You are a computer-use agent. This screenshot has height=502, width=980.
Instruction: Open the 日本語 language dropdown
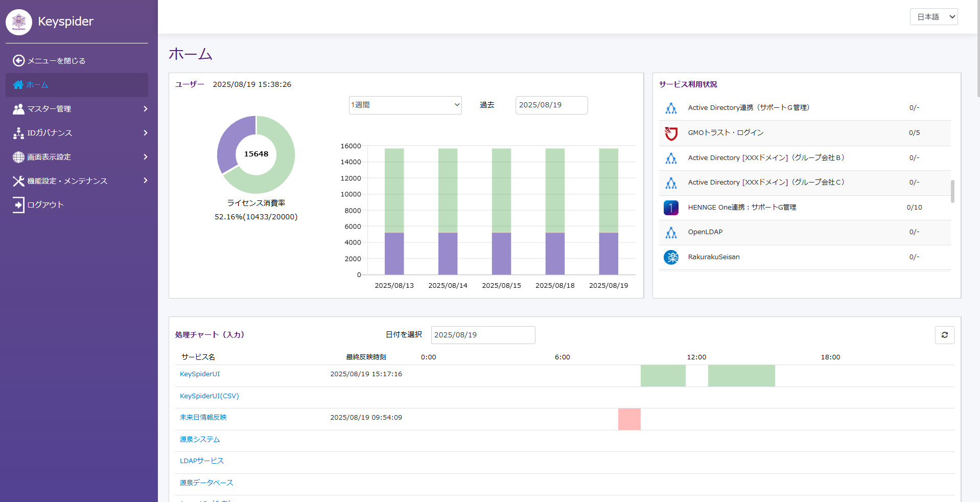click(x=934, y=17)
